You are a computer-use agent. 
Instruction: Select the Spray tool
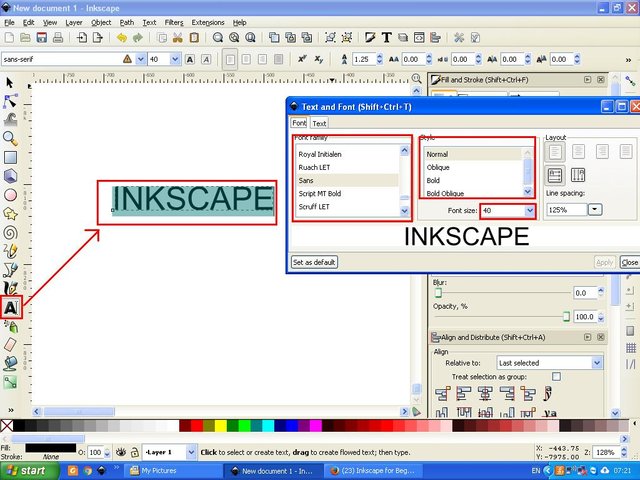pos(10,326)
